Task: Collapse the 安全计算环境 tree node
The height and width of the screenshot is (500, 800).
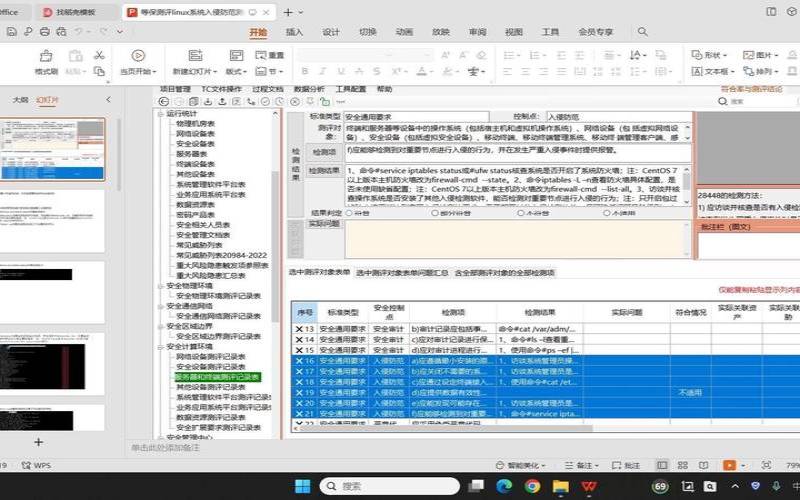Action: coord(160,346)
